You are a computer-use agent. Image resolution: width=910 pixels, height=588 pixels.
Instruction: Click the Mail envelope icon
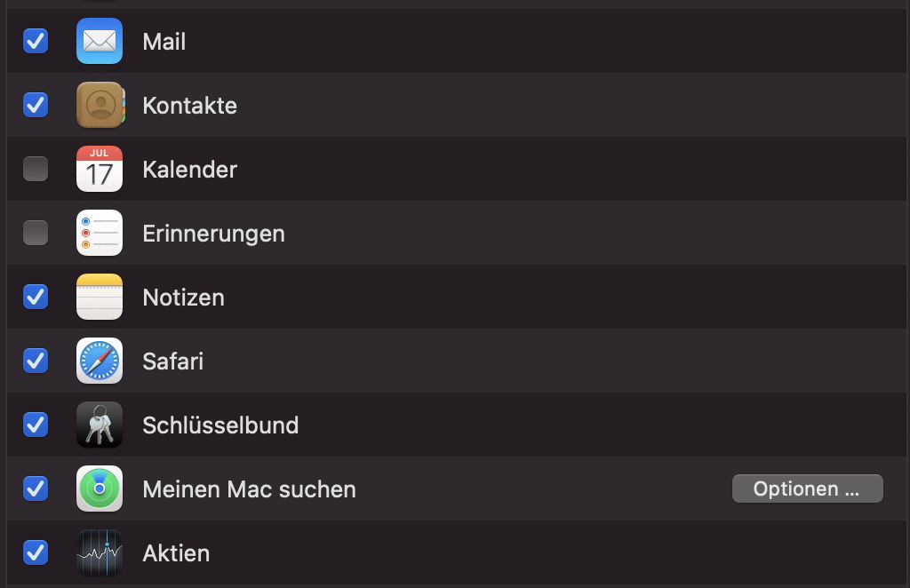(x=100, y=41)
